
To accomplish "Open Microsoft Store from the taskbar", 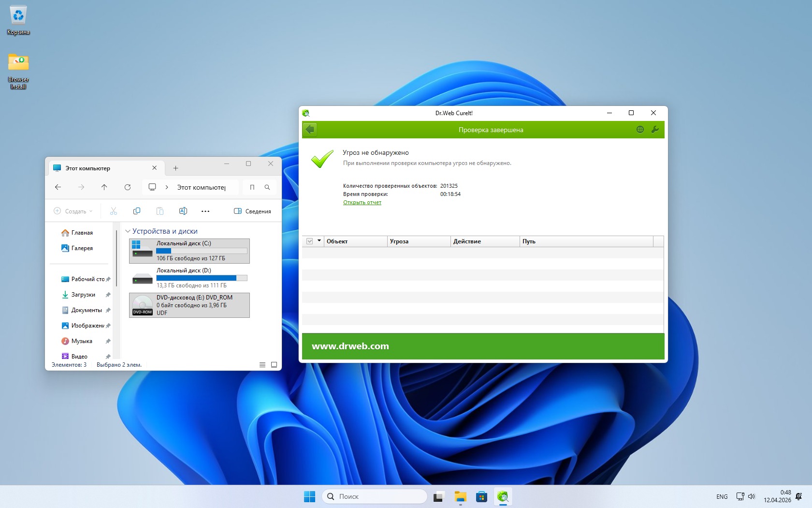I will [481, 497].
